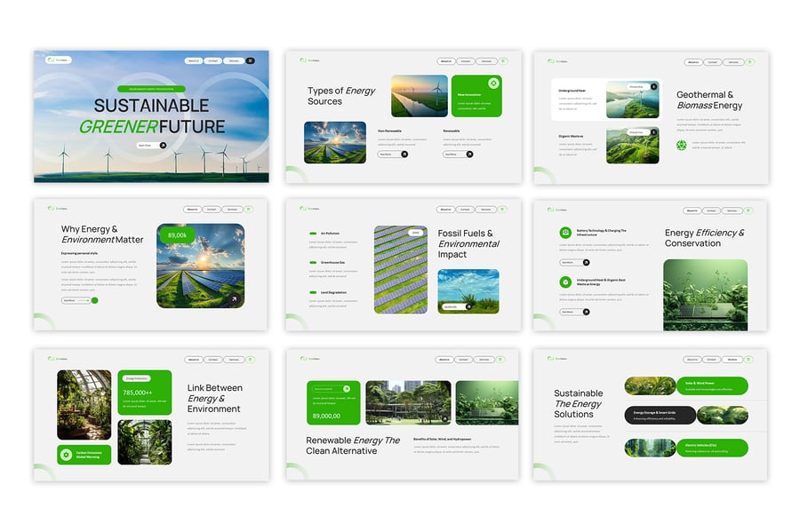800x532 pixels.
Task: Click the green recycle icon on Geothermal slide
Action: coord(682,145)
